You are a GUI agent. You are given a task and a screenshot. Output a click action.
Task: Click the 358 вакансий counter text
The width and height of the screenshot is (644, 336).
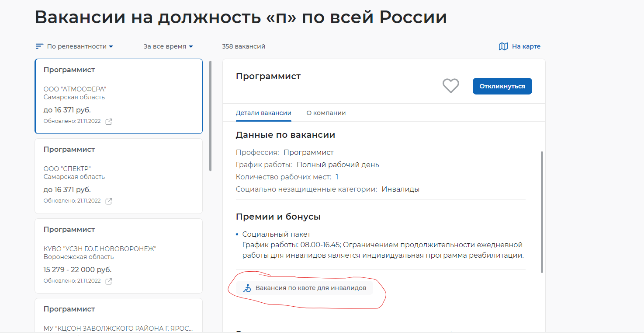[x=243, y=46]
